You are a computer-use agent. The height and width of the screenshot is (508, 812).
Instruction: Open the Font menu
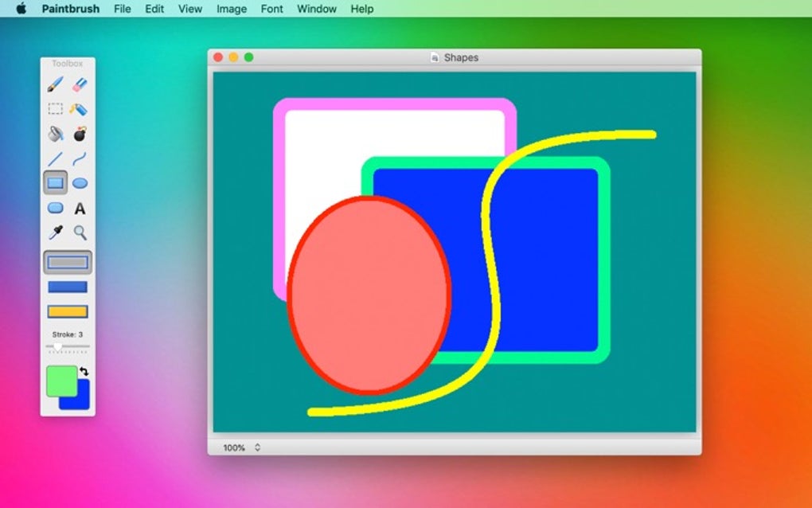[271, 9]
